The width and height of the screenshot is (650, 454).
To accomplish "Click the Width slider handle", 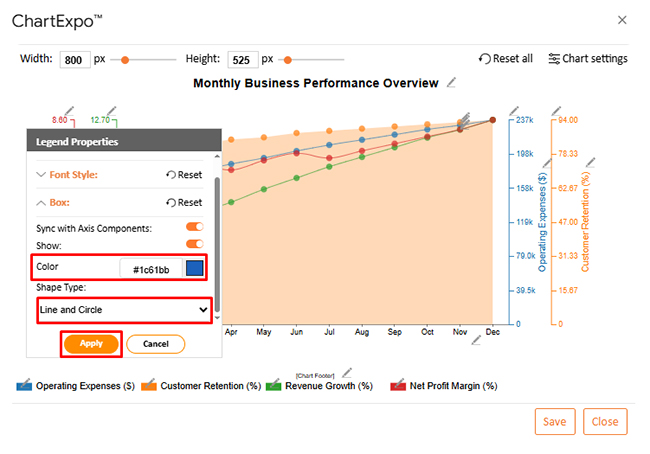I will pos(125,59).
